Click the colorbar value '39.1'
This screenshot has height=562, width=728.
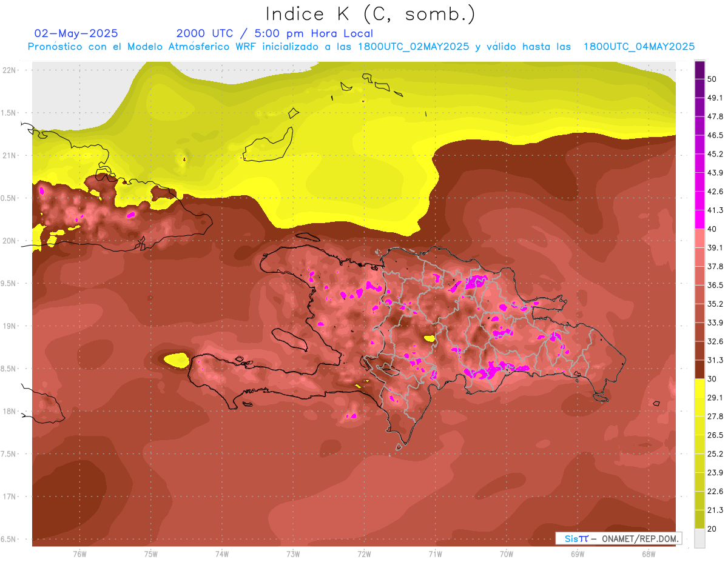715,248
